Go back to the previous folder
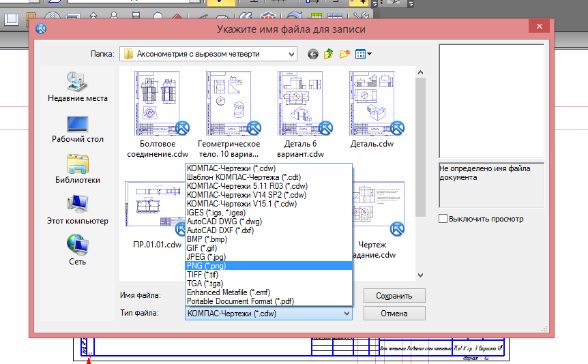Viewport: 588px width, 364px height. pyautogui.click(x=312, y=55)
